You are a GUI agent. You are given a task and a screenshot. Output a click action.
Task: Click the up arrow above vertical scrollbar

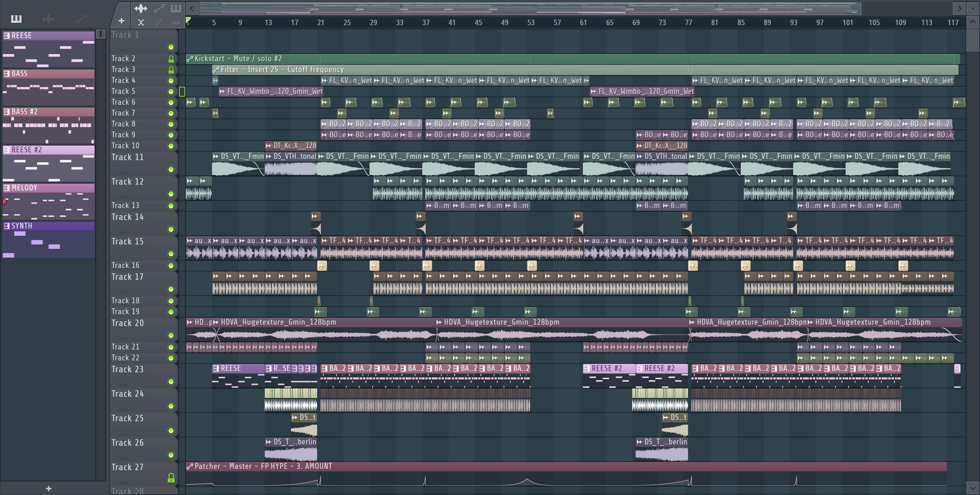973,22
